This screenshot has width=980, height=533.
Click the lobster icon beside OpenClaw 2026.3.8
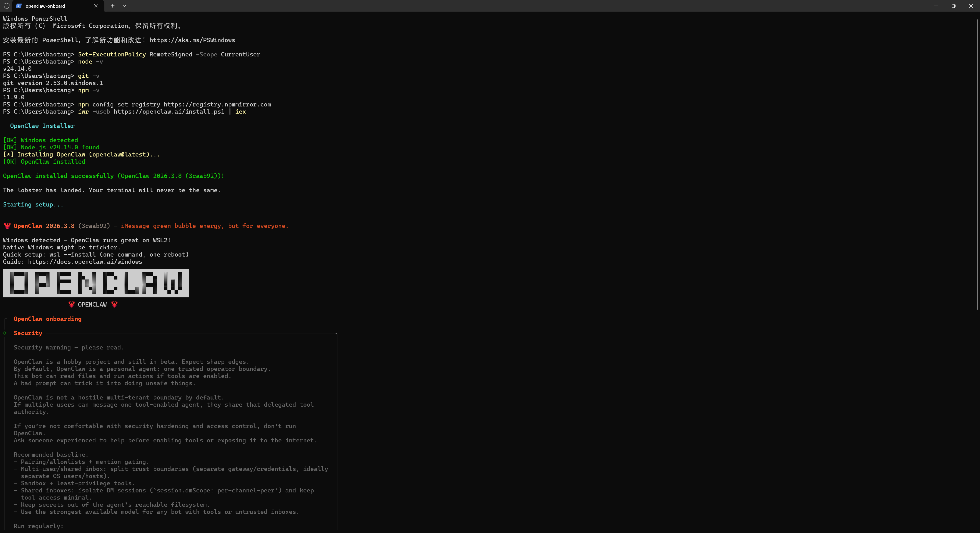click(7, 226)
